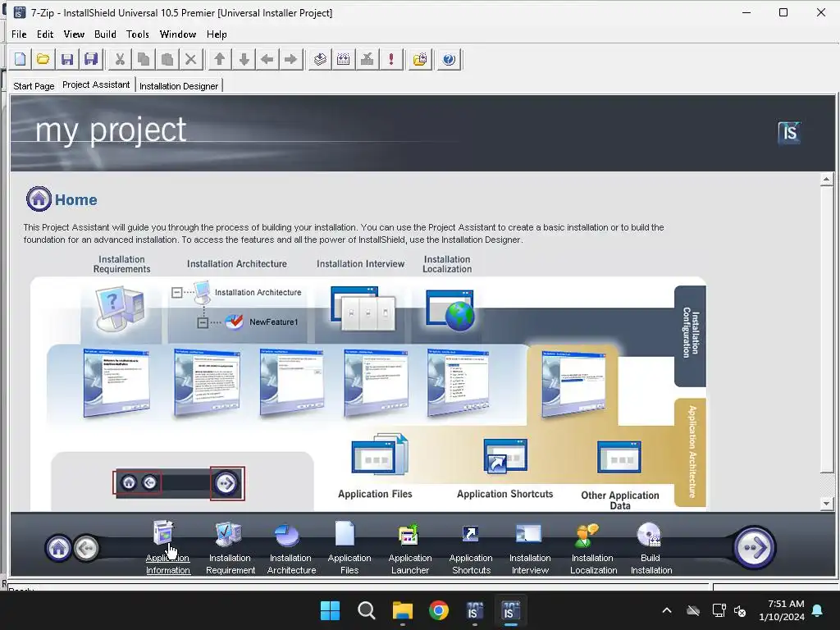
Task: Switch to the Installation Designer tab
Action: [x=179, y=85]
